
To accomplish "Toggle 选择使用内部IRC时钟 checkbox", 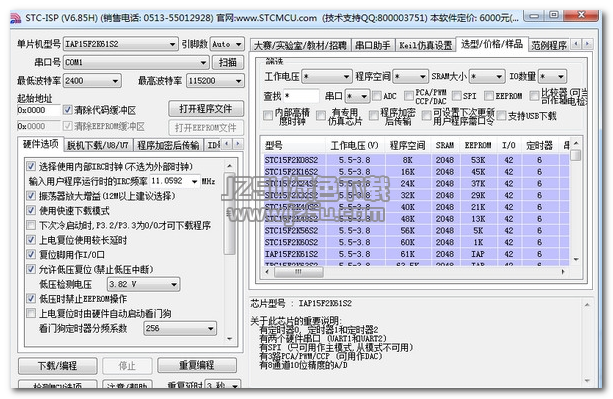I will 31,166.
